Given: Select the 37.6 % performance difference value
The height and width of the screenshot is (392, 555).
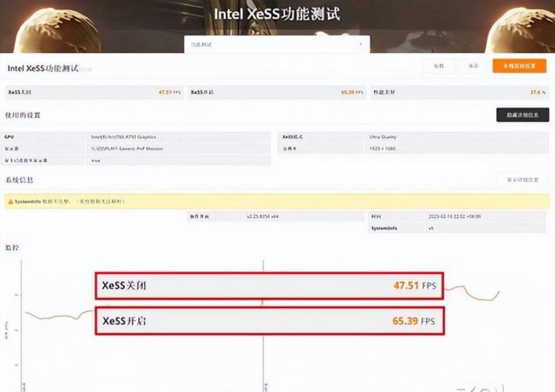Looking at the screenshot, I should tap(537, 92).
